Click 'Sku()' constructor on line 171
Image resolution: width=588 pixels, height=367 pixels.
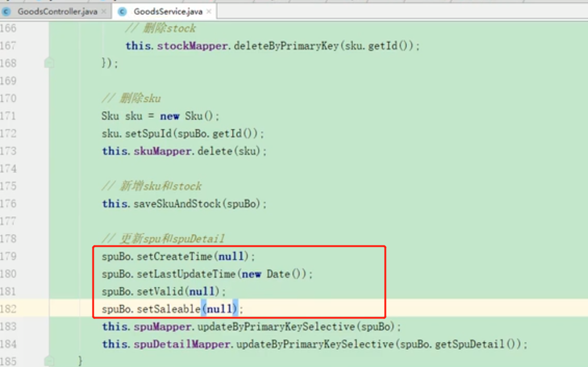coord(199,116)
